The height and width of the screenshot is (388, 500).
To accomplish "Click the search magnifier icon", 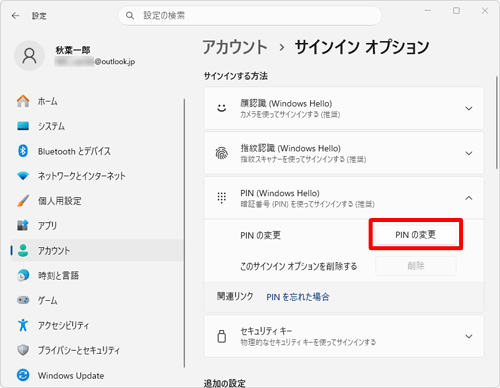I will (x=130, y=16).
